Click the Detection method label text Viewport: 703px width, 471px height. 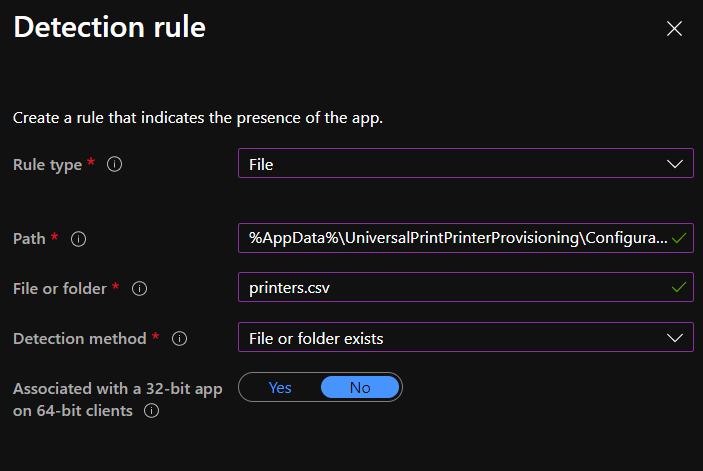point(79,339)
